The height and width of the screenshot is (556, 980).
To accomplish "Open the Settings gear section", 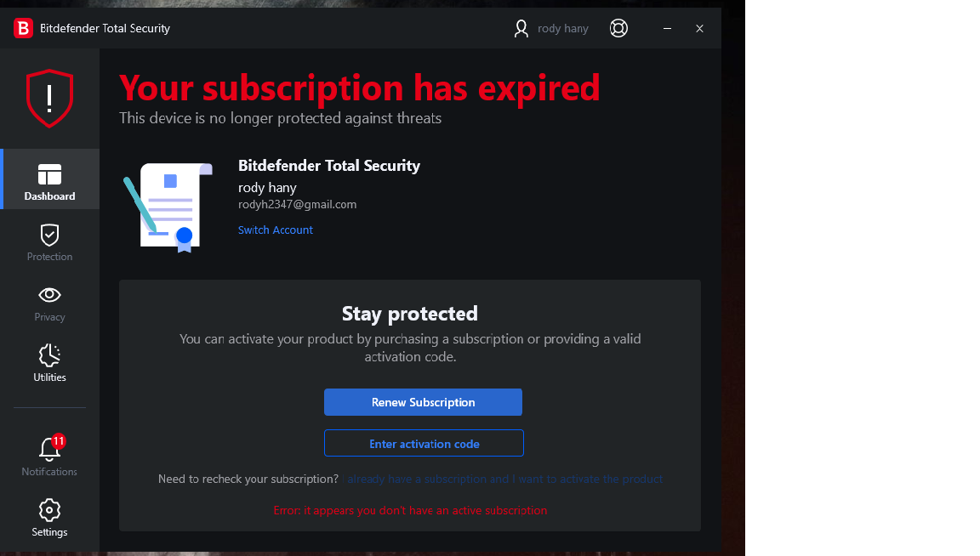I will [49, 518].
